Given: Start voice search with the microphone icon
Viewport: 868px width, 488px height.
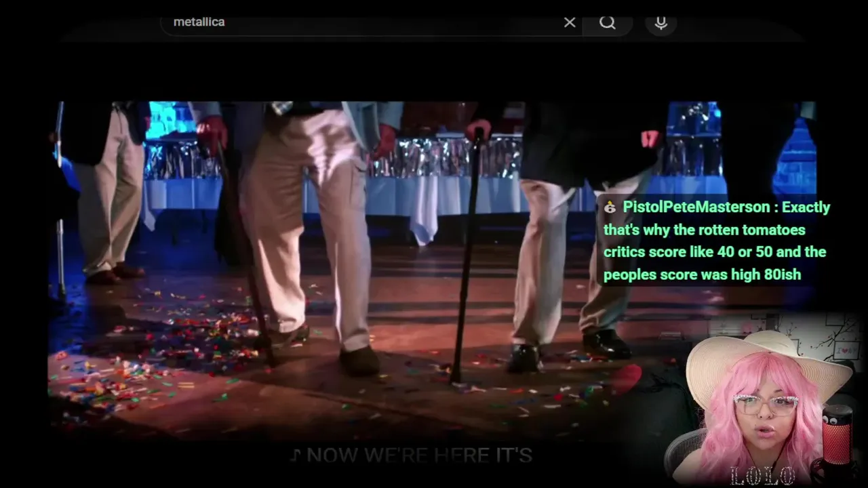Looking at the screenshot, I should point(661,23).
